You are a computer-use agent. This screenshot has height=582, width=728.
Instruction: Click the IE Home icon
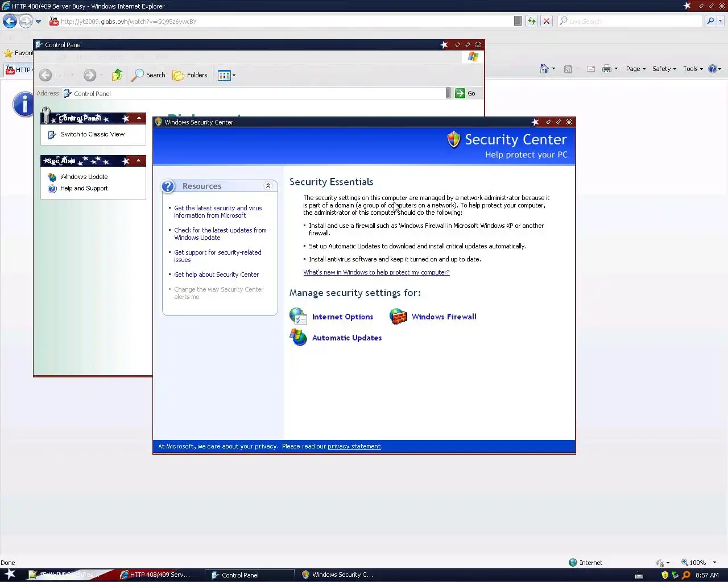click(544, 69)
